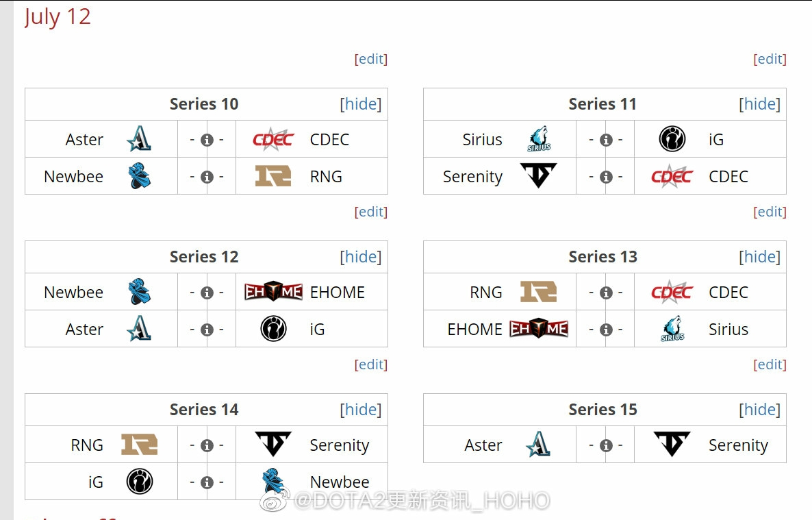Click the info icon for Aster vs CDEC
Image resolution: width=812 pixels, height=520 pixels.
pos(207,140)
